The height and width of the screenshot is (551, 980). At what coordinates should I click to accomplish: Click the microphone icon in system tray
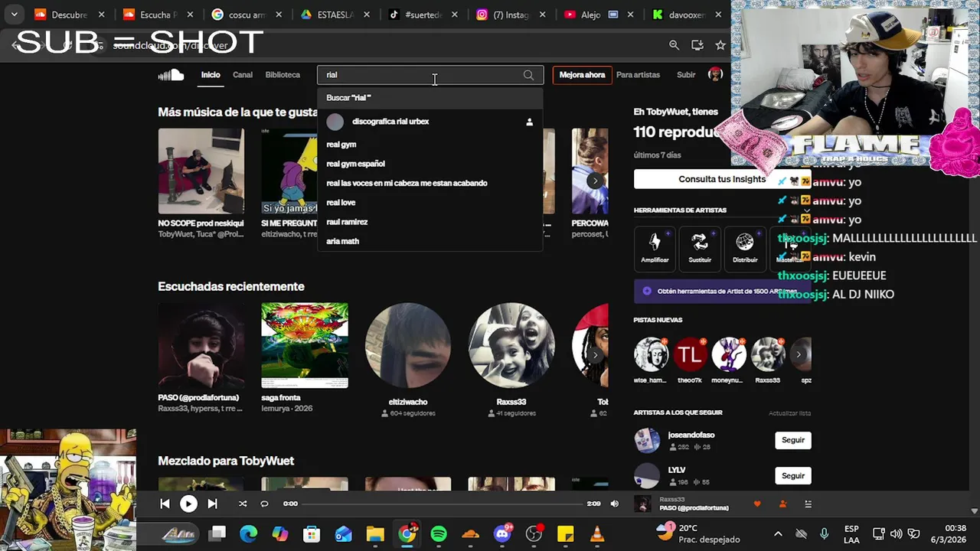pyautogui.click(x=824, y=533)
